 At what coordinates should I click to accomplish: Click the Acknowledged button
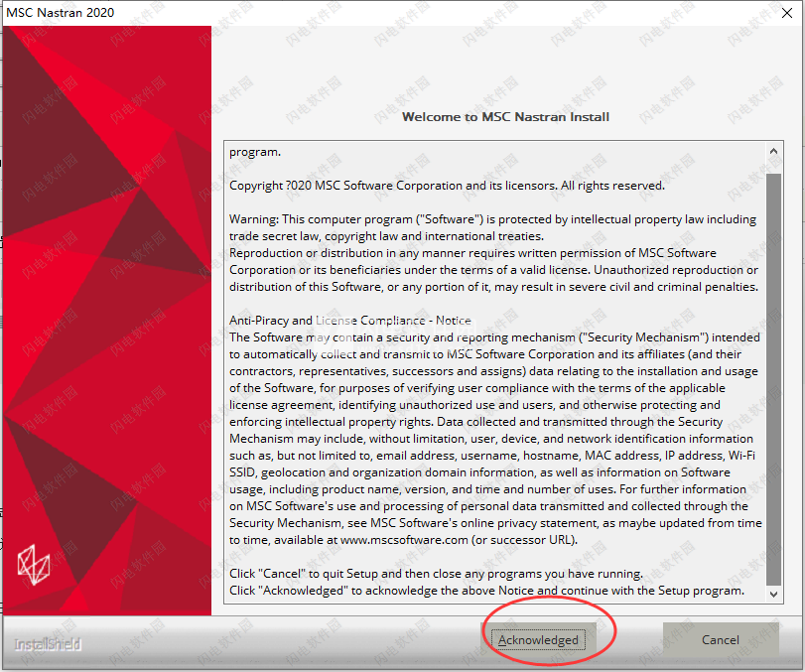coord(538,639)
